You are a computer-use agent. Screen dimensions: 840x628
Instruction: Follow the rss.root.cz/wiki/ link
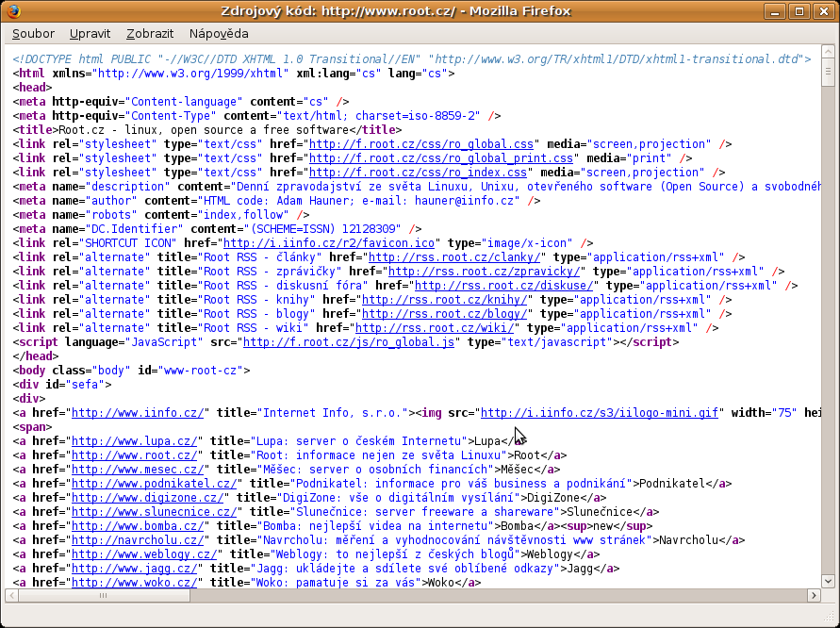435,328
